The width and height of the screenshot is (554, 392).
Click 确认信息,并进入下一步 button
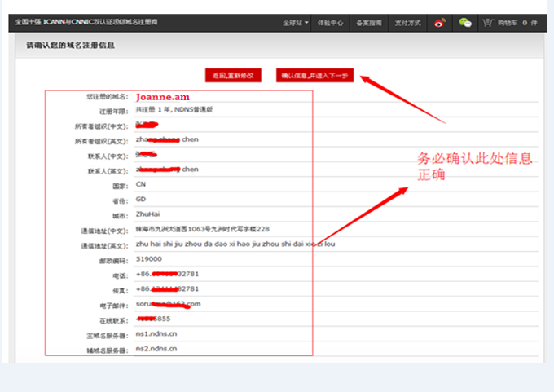314,75
